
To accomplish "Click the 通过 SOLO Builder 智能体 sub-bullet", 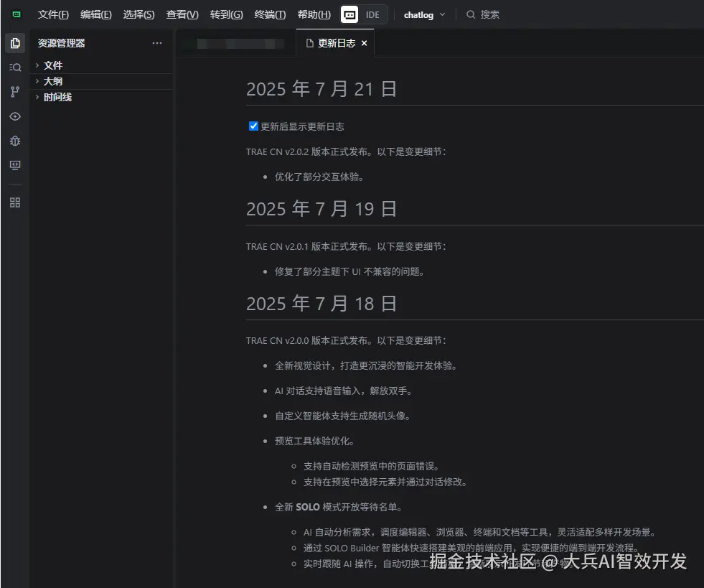I will pos(471,548).
